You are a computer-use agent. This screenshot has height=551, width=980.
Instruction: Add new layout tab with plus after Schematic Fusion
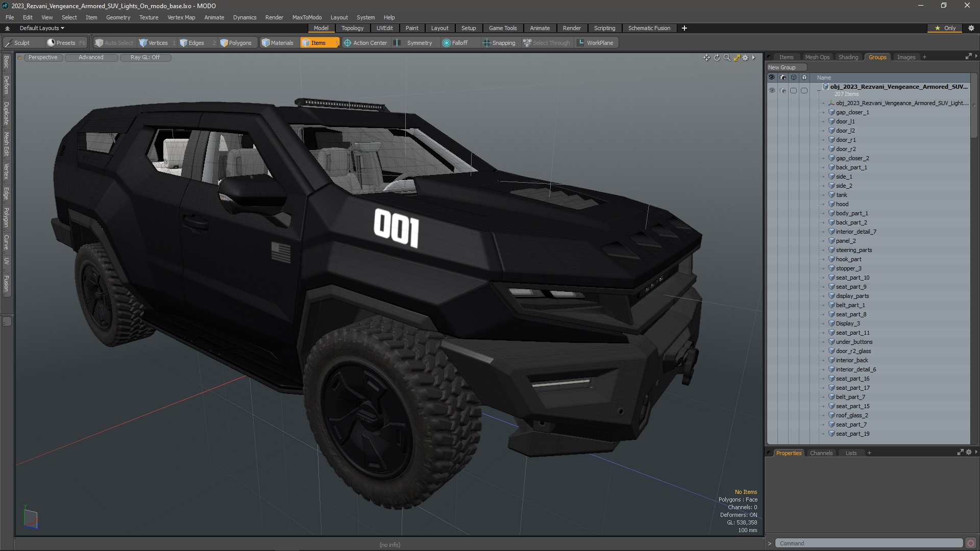684,28
